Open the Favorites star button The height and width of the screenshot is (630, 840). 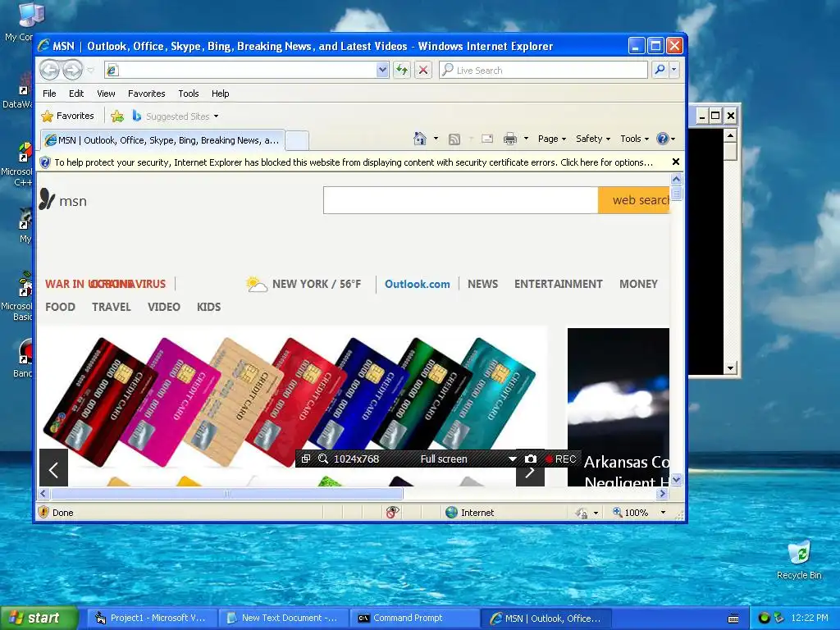68,116
